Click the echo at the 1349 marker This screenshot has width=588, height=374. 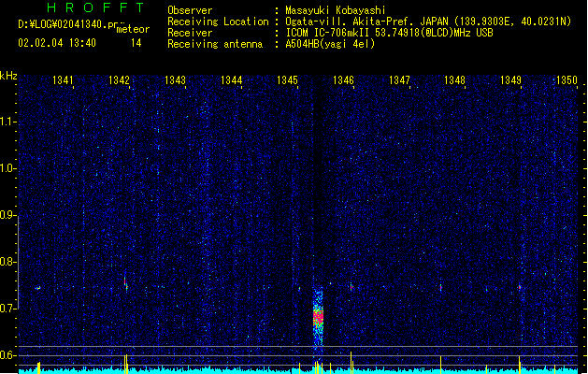coord(520,287)
